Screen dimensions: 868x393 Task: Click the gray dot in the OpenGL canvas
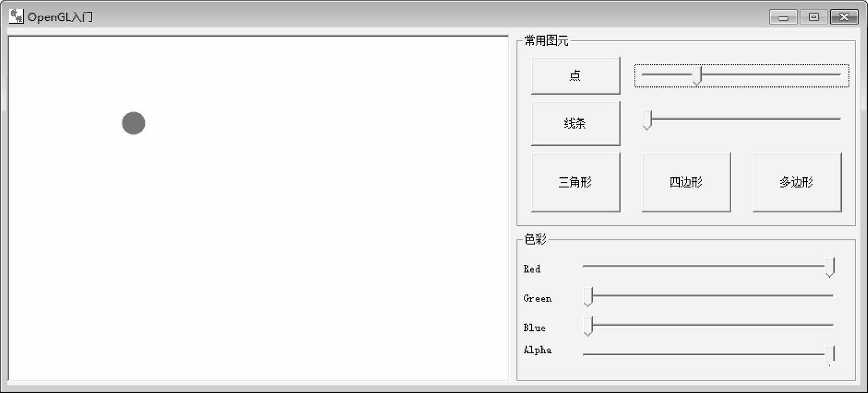click(133, 123)
